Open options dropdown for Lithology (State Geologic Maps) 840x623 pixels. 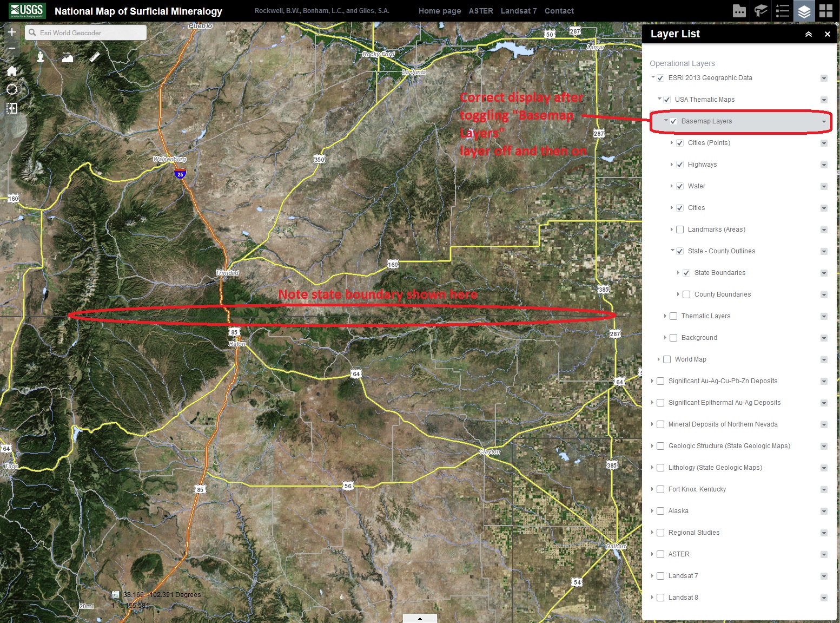point(824,468)
